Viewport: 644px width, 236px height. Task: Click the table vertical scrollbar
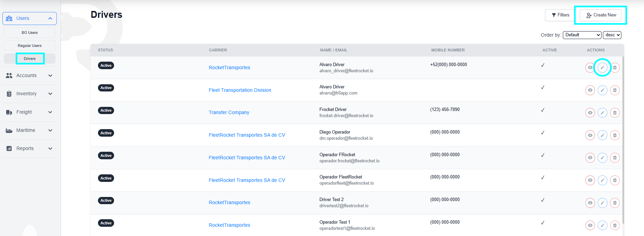coord(623,140)
